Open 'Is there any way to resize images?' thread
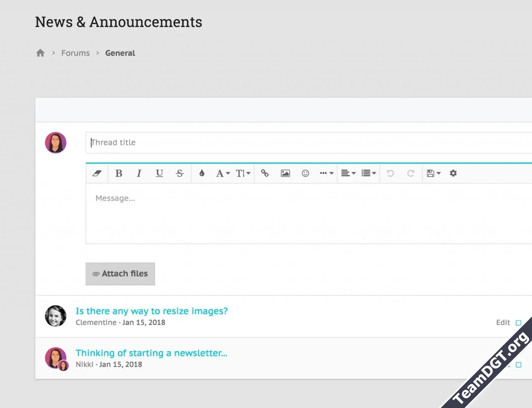The image size is (532, 408). point(152,311)
